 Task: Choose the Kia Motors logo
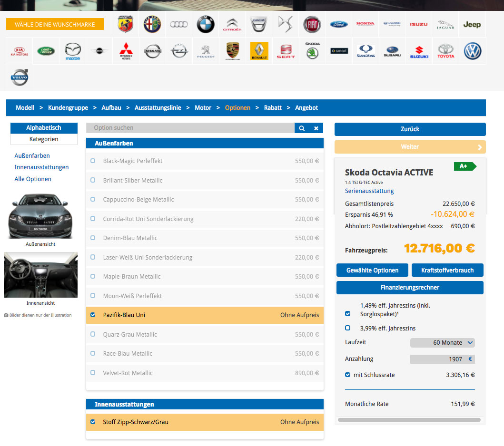(x=20, y=51)
